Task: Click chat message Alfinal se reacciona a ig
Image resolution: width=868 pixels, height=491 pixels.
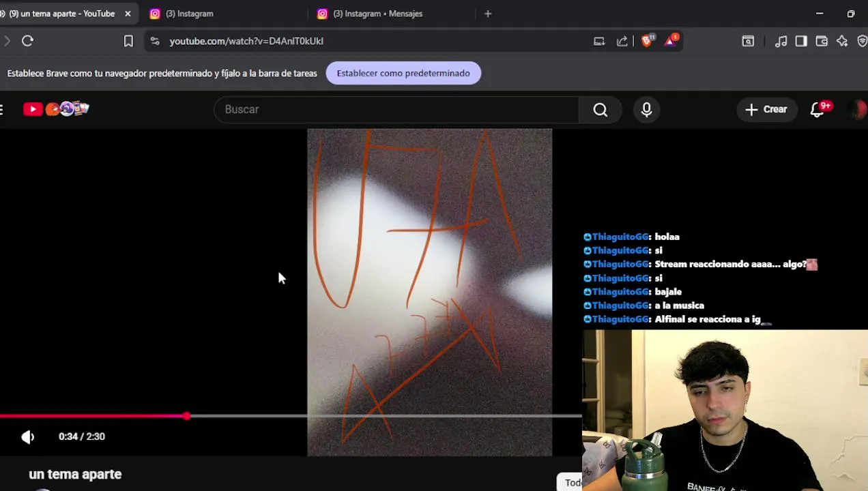Action: click(707, 319)
